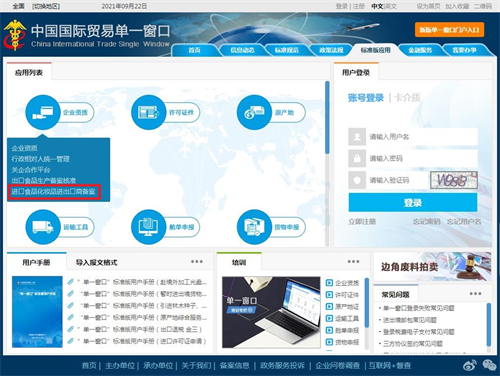Switch to the 导入报文格式 tab
Screen dimensions: 500x376
pos(96,263)
